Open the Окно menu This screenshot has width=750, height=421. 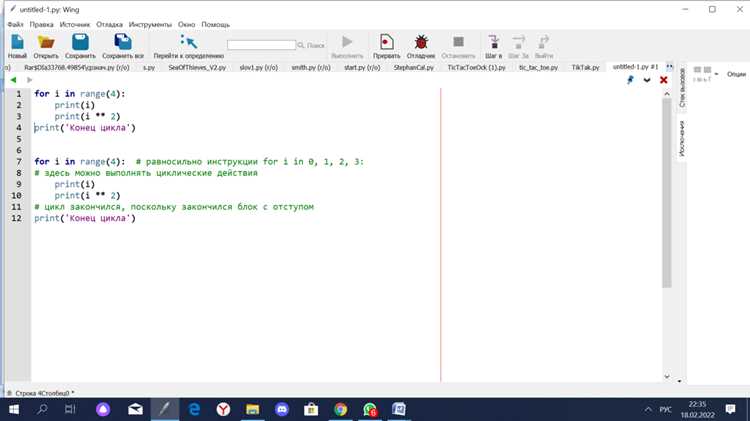[187, 24]
